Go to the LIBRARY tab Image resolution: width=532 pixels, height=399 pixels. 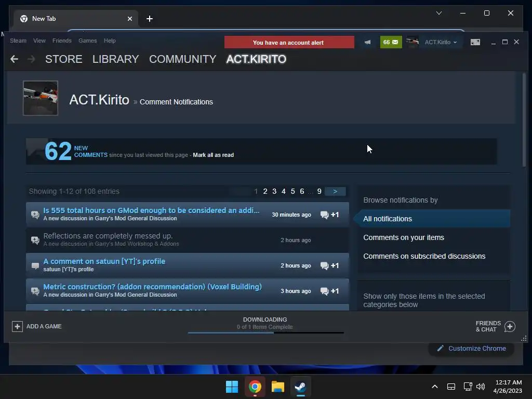116,59
